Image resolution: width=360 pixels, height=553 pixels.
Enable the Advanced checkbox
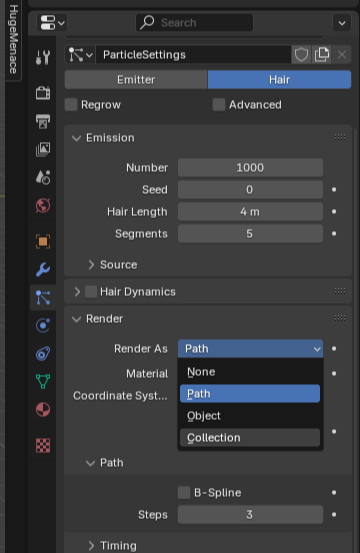pyautogui.click(x=219, y=104)
